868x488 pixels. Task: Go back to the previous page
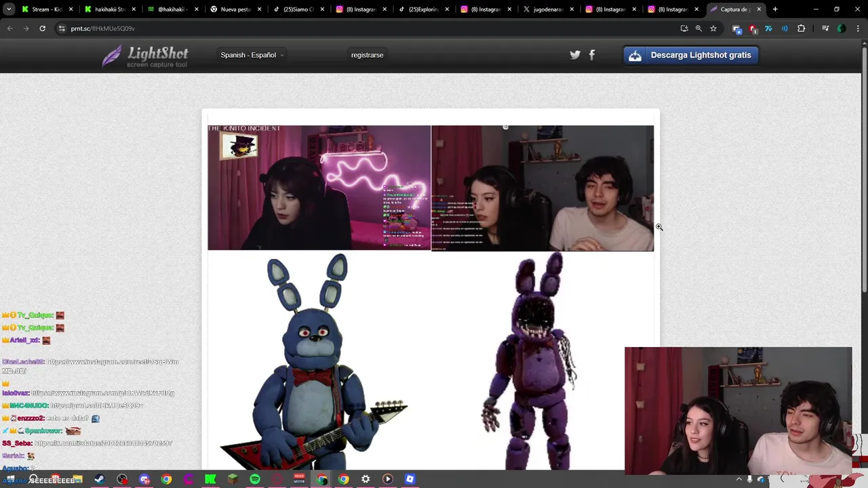(x=10, y=28)
